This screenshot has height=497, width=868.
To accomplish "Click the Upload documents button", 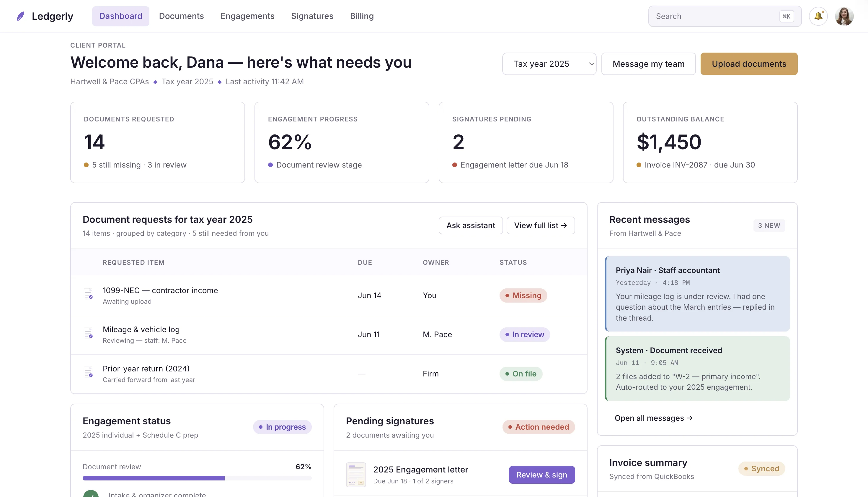I will 749,64.
